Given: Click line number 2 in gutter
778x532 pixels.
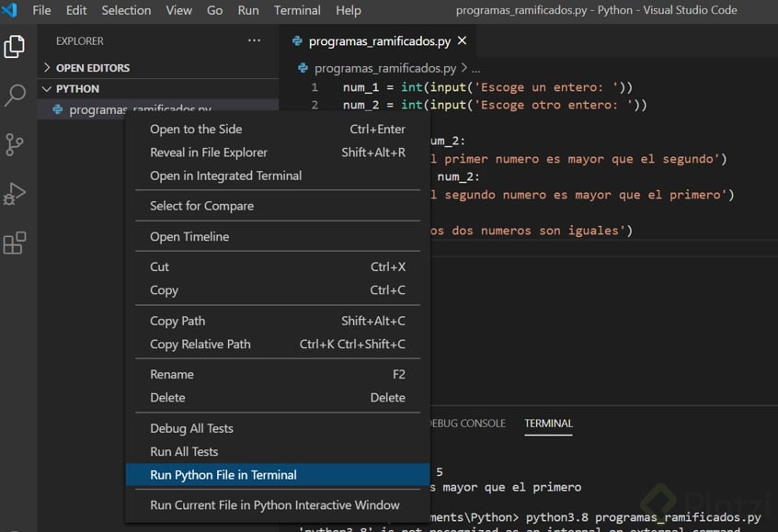Looking at the screenshot, I should [x=315, y=105].
